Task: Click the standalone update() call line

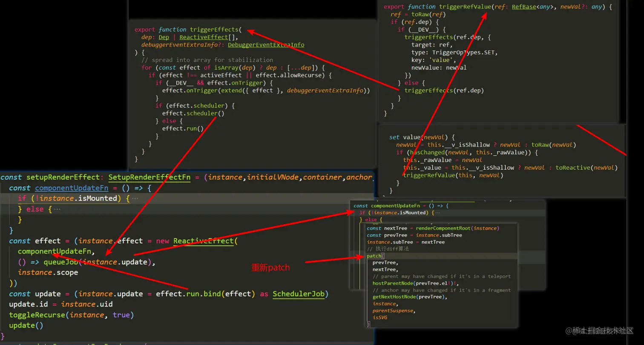Action: [26, 325]
